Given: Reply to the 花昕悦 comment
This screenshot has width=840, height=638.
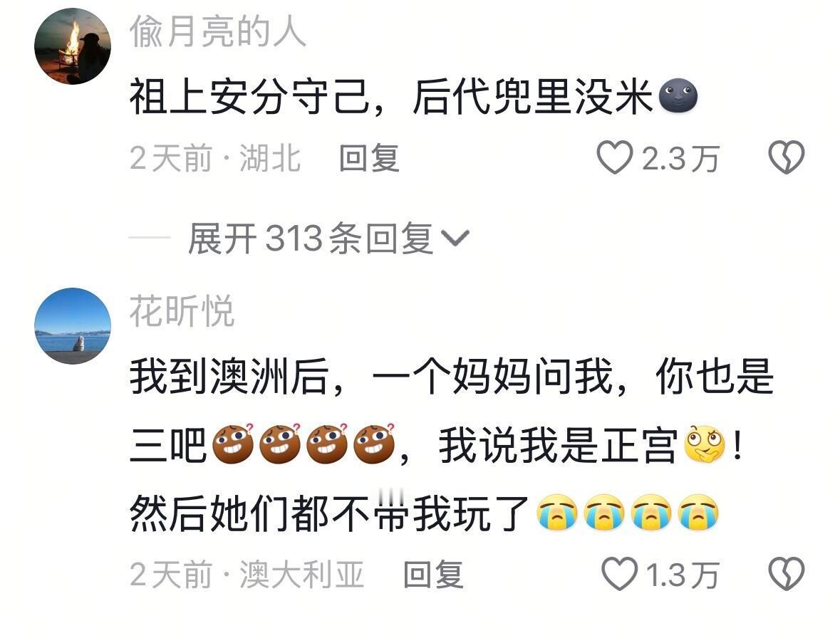Looking at the screenshot, I should [433, 575].
